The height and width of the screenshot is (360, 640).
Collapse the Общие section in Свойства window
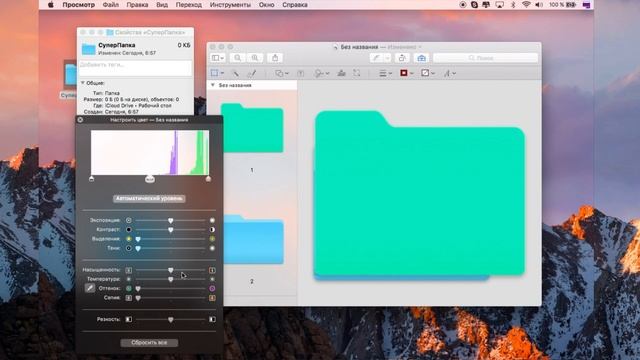pos(83,83)
